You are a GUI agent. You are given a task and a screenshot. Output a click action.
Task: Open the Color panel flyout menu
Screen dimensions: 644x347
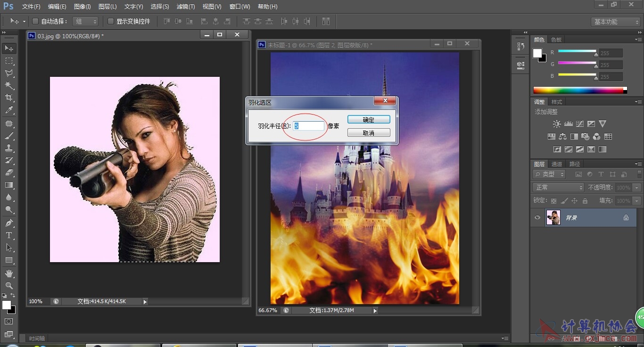click(x=637, y=40)
